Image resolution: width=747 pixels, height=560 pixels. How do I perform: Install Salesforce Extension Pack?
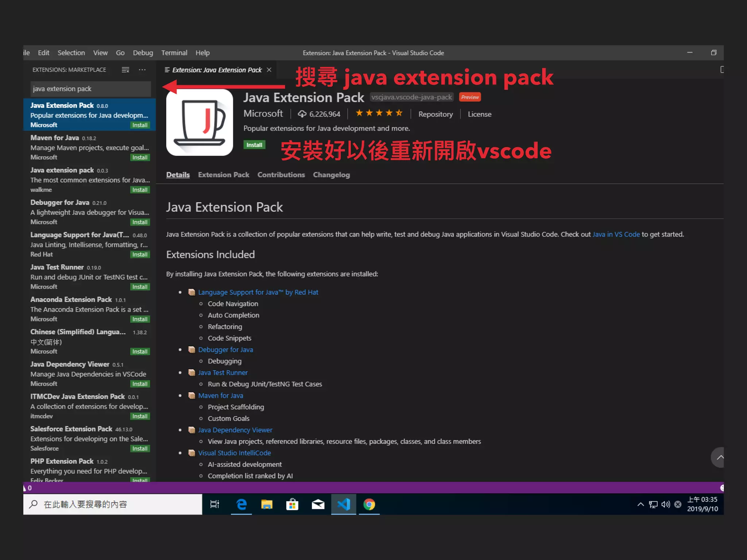coord(140,448)
